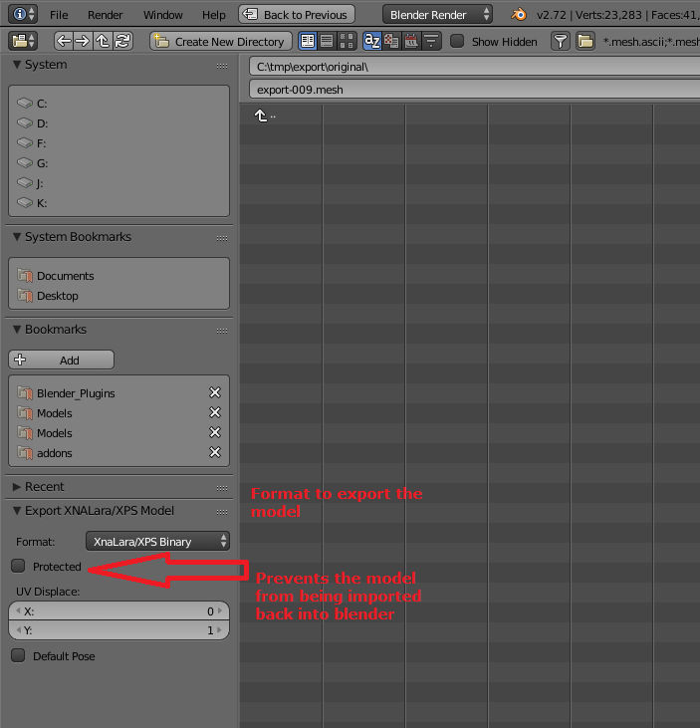
Task: Go back to previous folder arrow
Action: pos(64,41)
